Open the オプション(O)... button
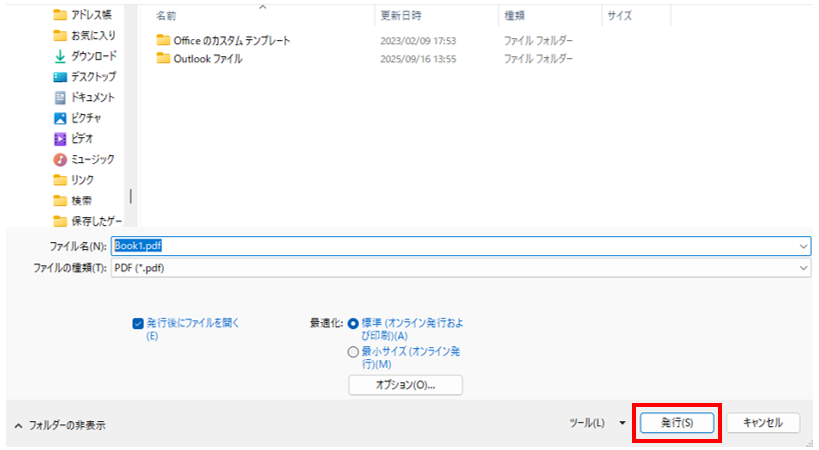This screenshot has width=819, height=450. tap(405, 385)
